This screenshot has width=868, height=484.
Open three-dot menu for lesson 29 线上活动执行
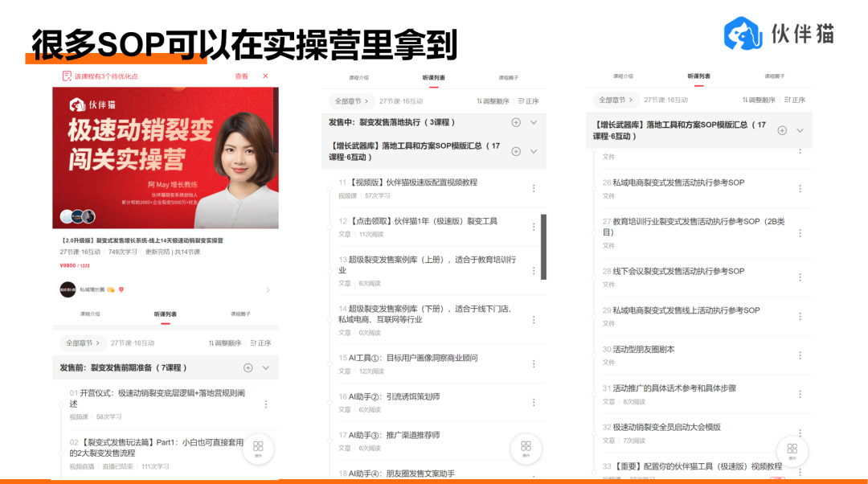[800, 316]
